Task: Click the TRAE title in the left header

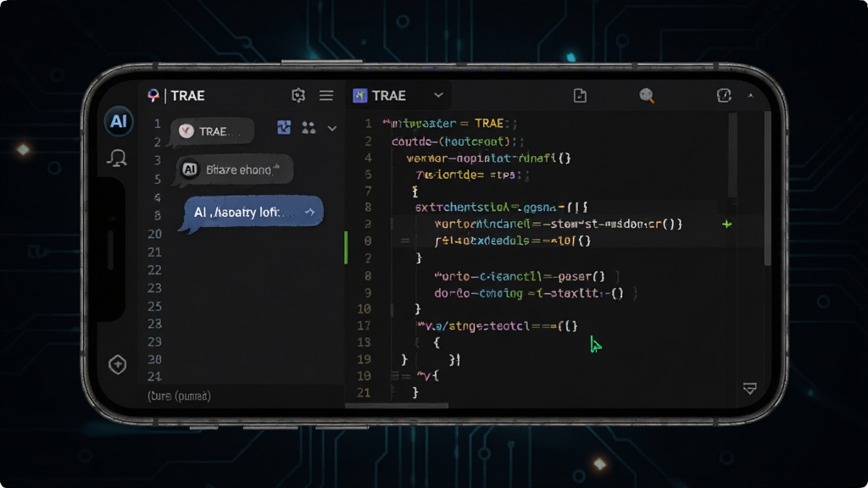Action: pos(187,96)
